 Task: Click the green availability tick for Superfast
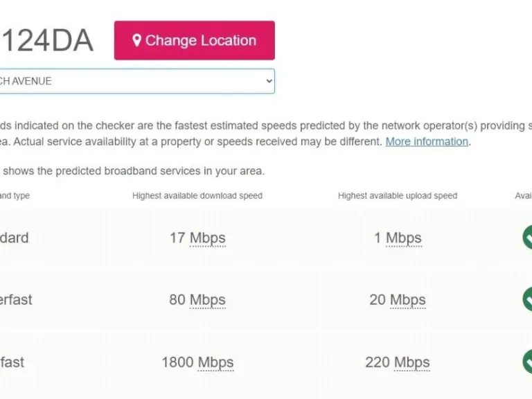tap(527, 299)
